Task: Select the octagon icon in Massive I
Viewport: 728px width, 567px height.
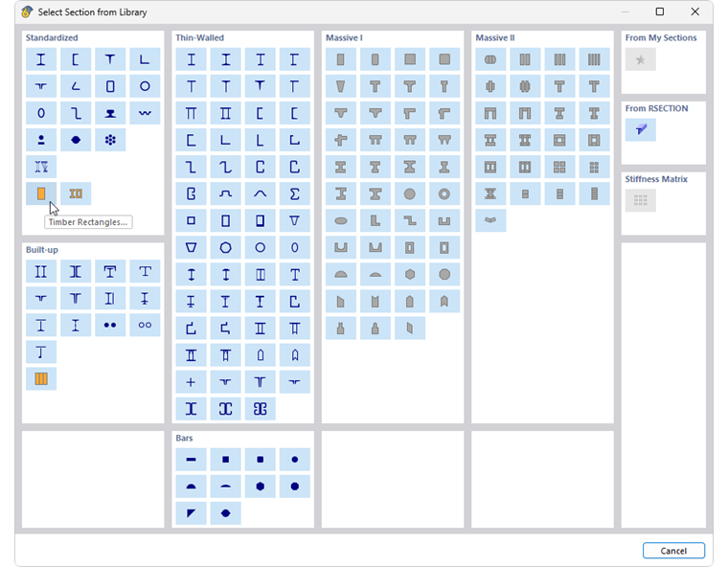Action: pyautogui.click(x=444, y=275)
